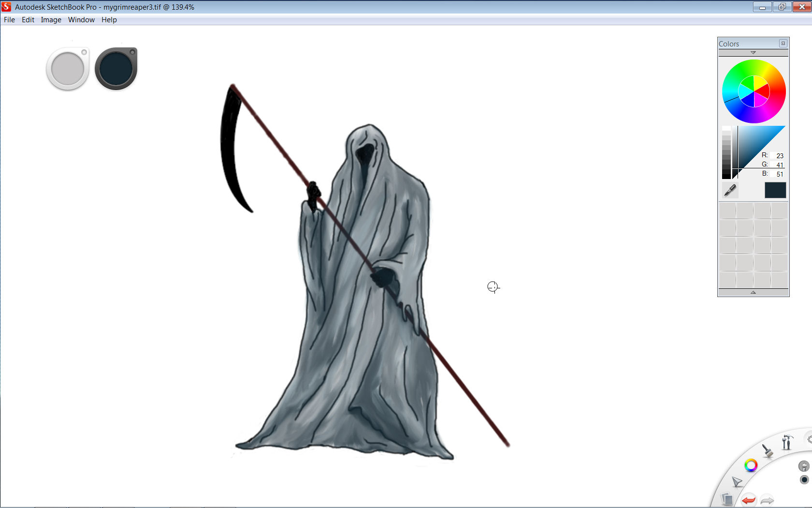Close the Colors panel
812x508 pixels.
click(x=783, y=44)
